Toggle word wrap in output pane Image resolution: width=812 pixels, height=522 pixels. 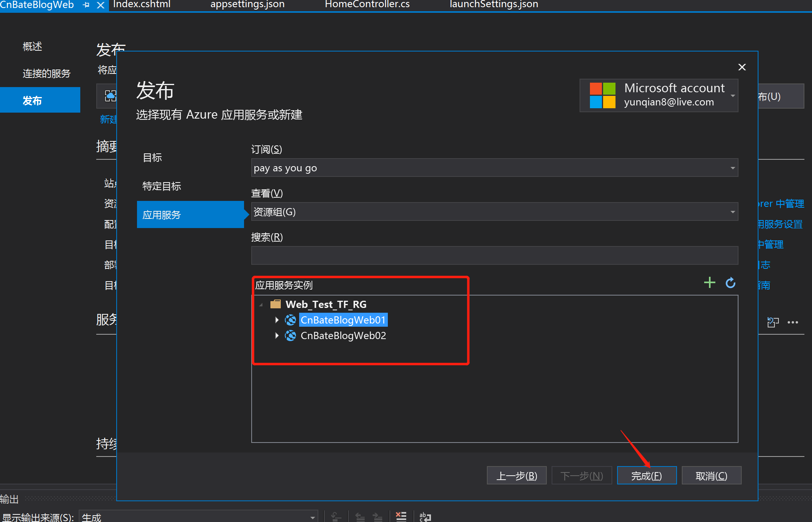click(425, 517)
